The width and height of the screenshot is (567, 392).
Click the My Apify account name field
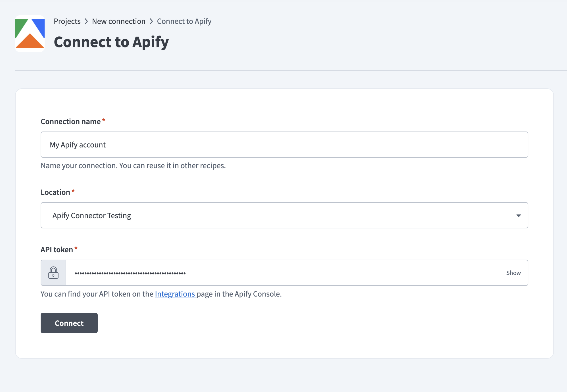(x=284, y=145)
